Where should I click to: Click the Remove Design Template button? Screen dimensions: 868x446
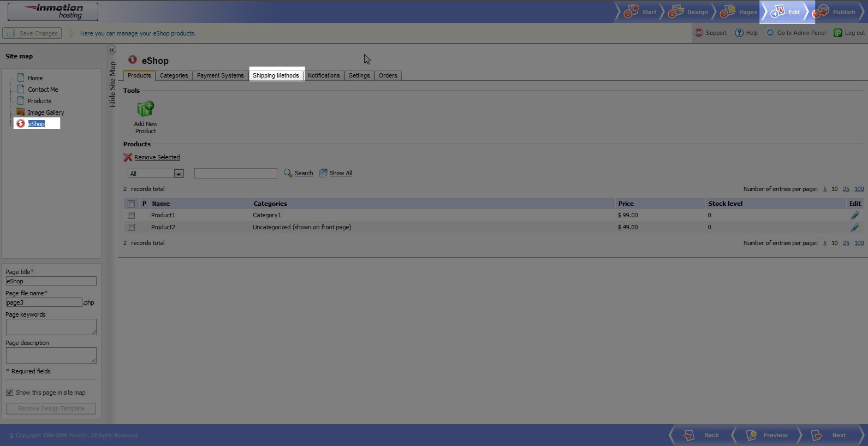pyautogui.click(x=51, y=408)
